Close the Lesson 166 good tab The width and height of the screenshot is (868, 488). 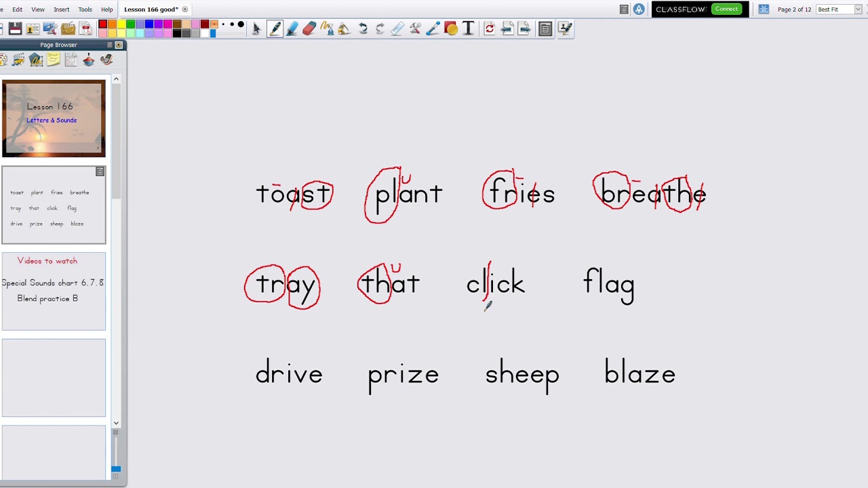pyautogui.click(x=185, y=9)
